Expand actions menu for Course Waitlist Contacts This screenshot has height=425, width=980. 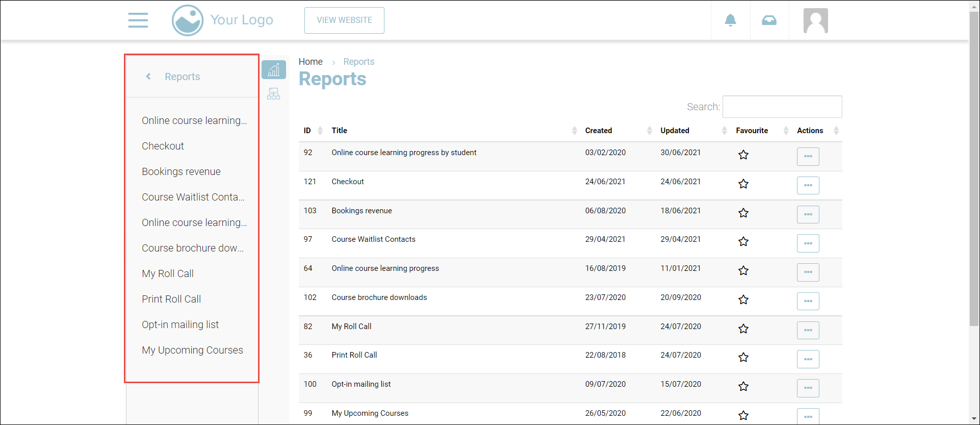click(x=808, y=243)
